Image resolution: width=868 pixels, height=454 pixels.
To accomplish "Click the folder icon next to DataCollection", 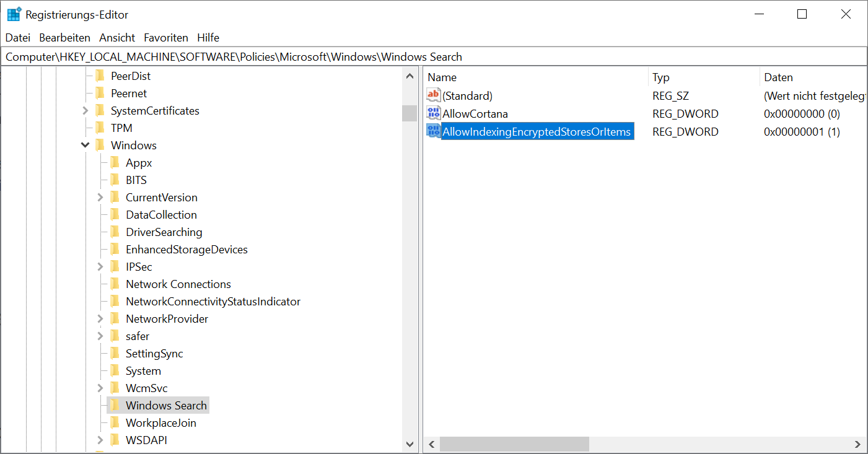I will pyautogui.click(x=115, y=215).
